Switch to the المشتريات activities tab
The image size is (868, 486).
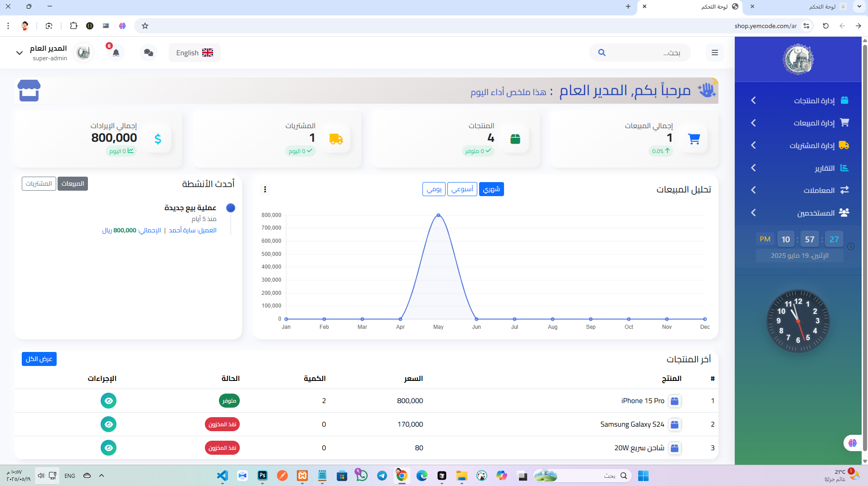click(39, 183)
